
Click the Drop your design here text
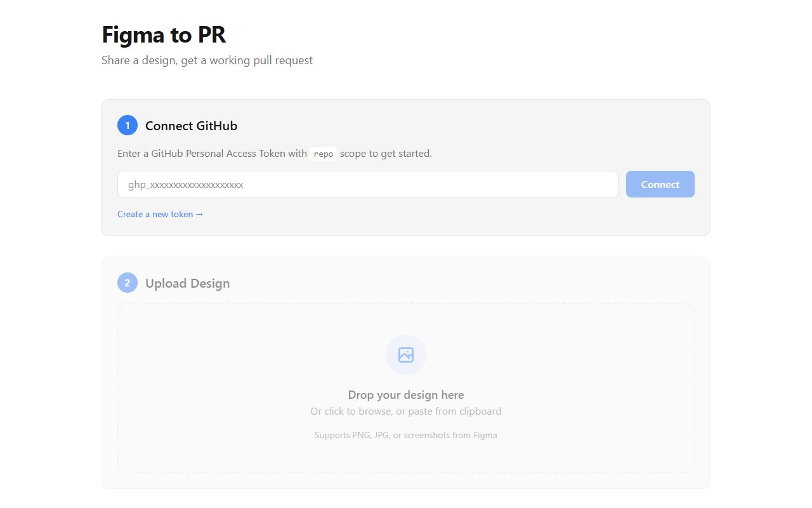tap(406, 394)
